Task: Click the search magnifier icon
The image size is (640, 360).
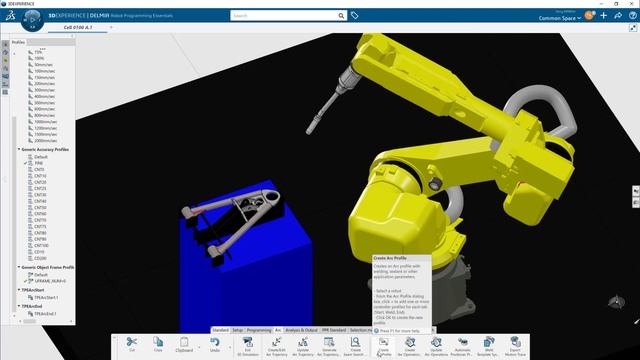Action: click(341, 16)
